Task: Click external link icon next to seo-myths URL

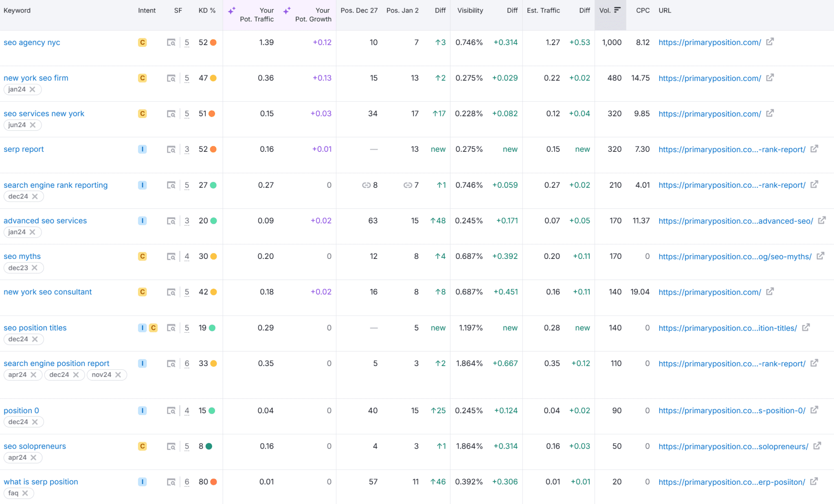Action: pos(820,256)
